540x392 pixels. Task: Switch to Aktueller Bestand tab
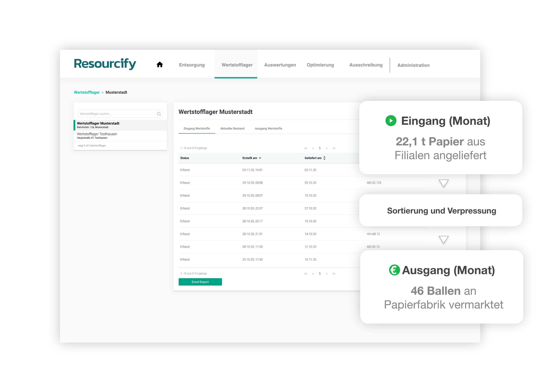232,129
